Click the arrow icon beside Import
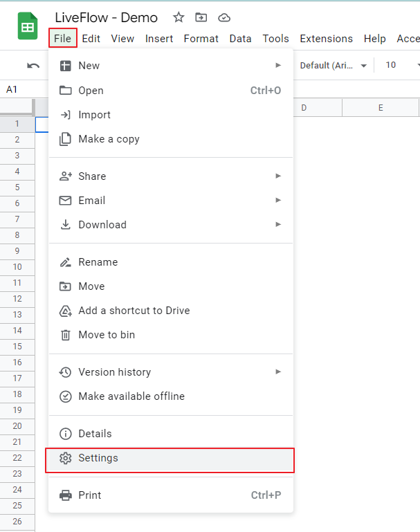The image size is (420, 532). [66, 115]
